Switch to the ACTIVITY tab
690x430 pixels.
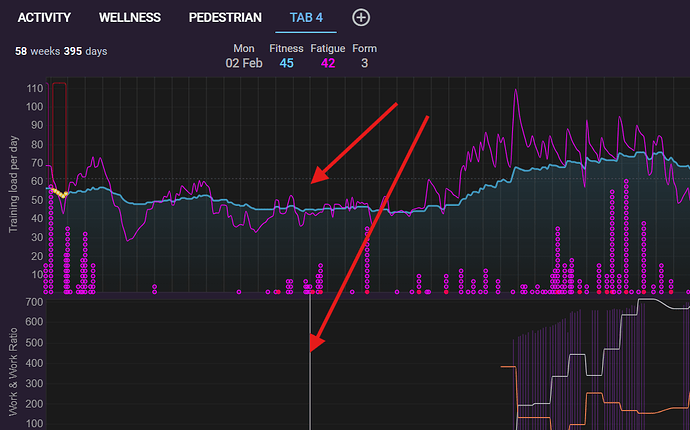(x=44, y=18)
